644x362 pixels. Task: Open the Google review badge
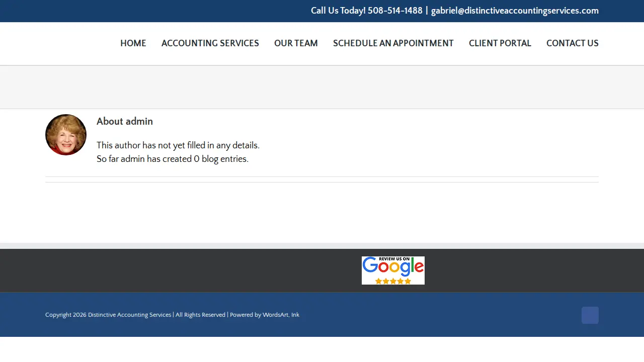393,270
